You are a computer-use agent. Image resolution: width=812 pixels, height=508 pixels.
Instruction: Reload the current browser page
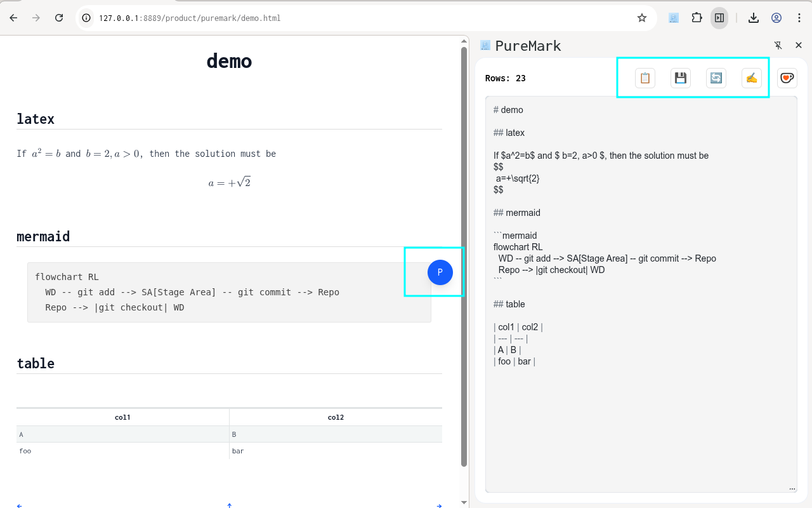pyautogui.click(x=59, y=18)
